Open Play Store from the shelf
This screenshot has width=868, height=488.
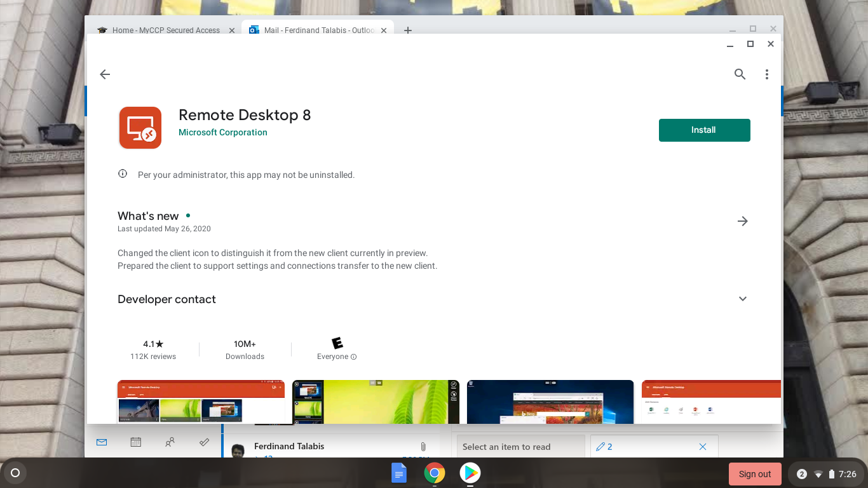(x=470, y=473)
